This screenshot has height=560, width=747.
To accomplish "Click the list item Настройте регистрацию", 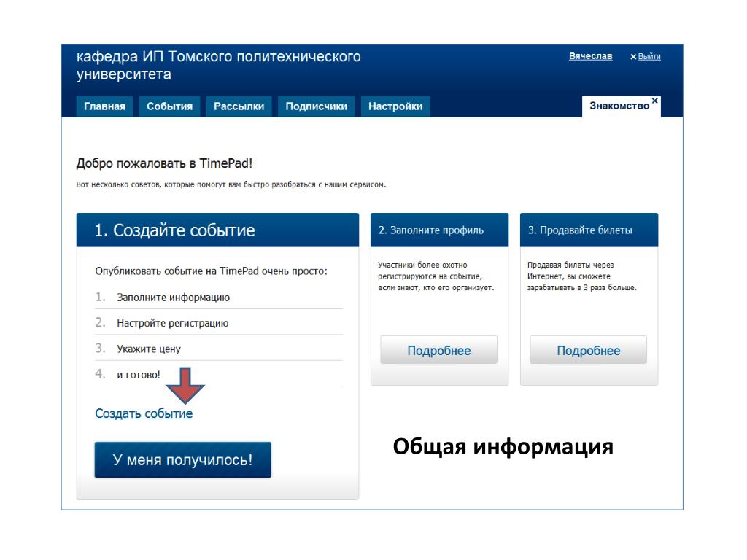I will [x=219, y=323].
